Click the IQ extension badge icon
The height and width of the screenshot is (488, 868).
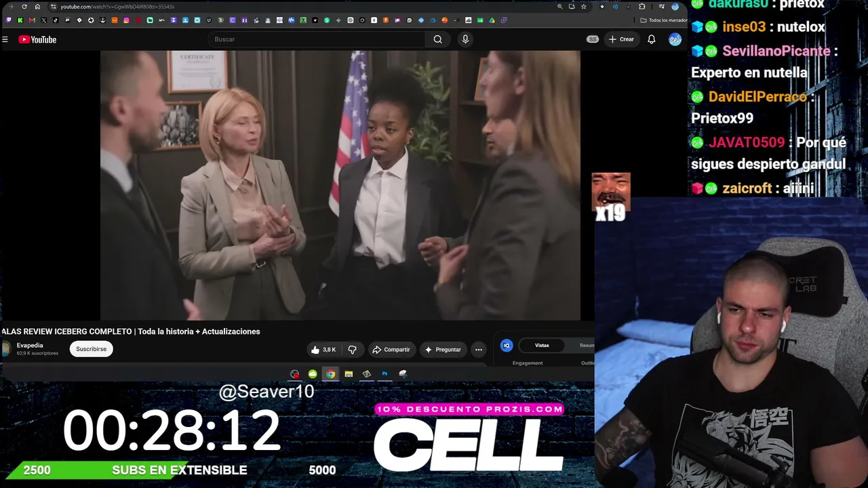click(x=507, y=346)
